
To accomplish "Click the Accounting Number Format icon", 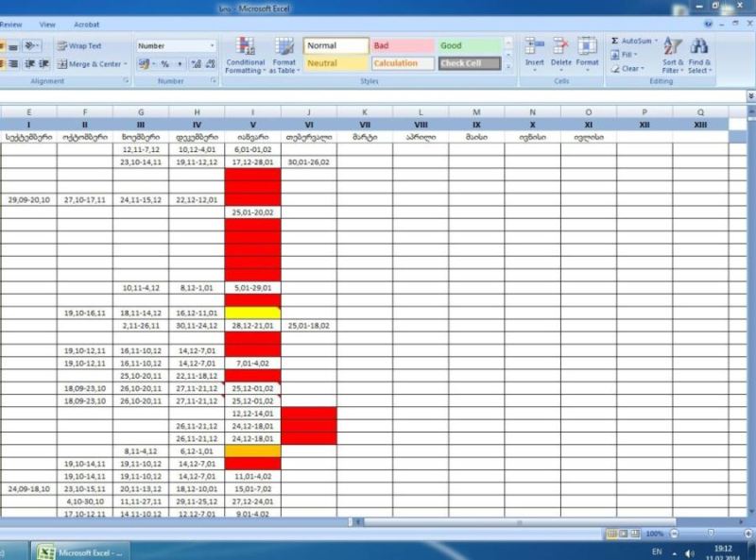I will (144, 63).
